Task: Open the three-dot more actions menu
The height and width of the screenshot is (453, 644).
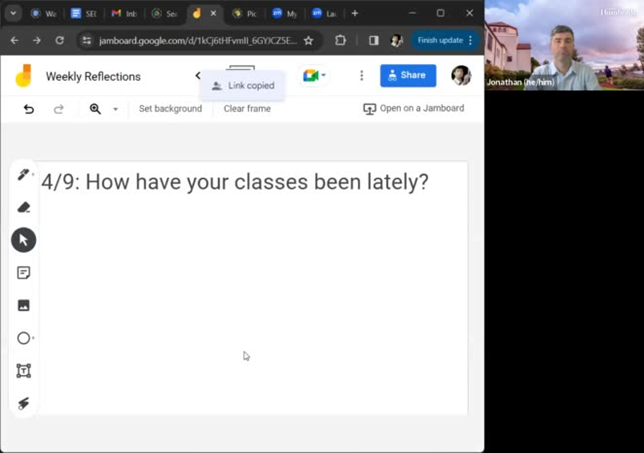Action: [x=361, y=76]
